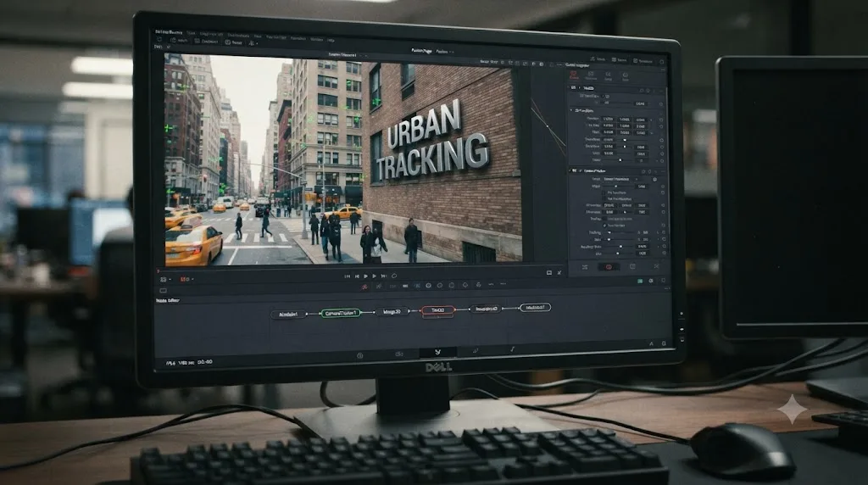Select the green-outlined CameraTracker1 node
The height and width of the screenshot is (485, 868).
point(341,314)
